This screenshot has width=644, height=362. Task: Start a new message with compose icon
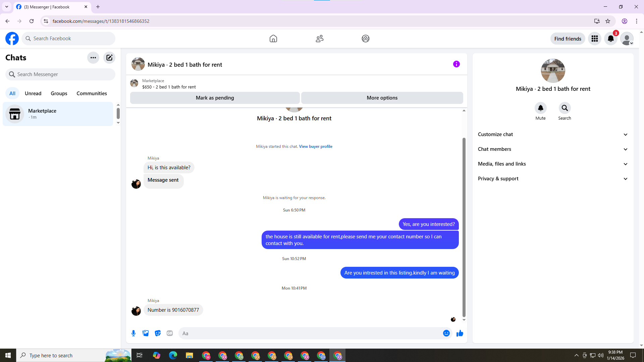pyautogui.click(x=109, y=58)
